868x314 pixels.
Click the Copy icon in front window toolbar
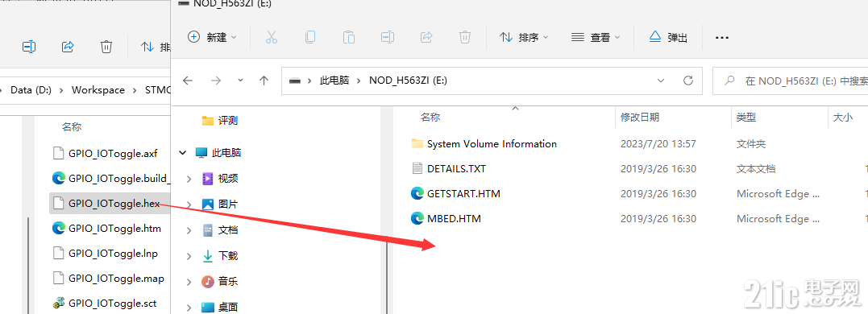pyautogui.click(x=310, y=37)
